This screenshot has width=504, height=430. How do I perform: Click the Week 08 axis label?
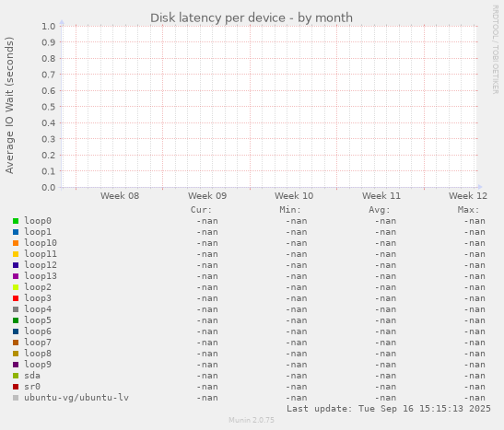pyautogui.click(x=120, y=195)
